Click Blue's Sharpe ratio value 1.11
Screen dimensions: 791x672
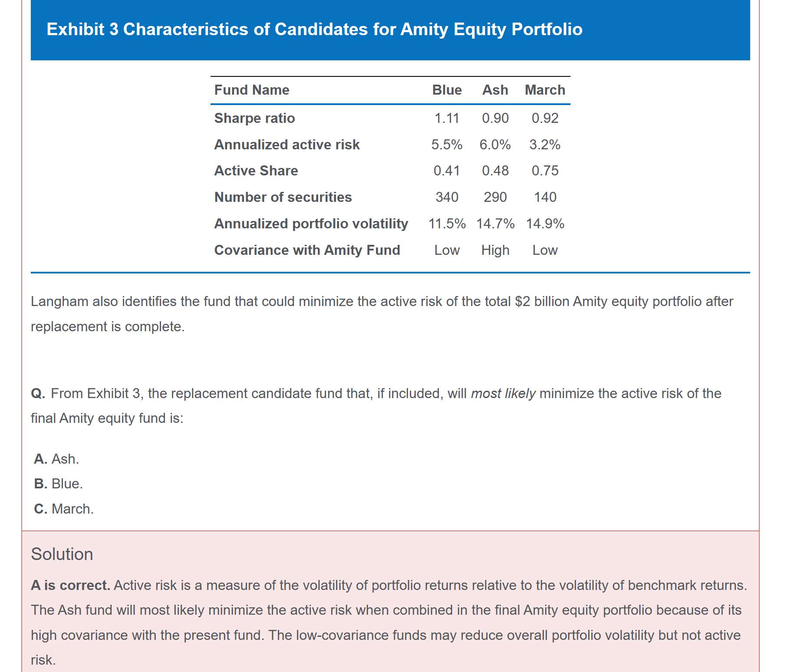tap(447, 118)
